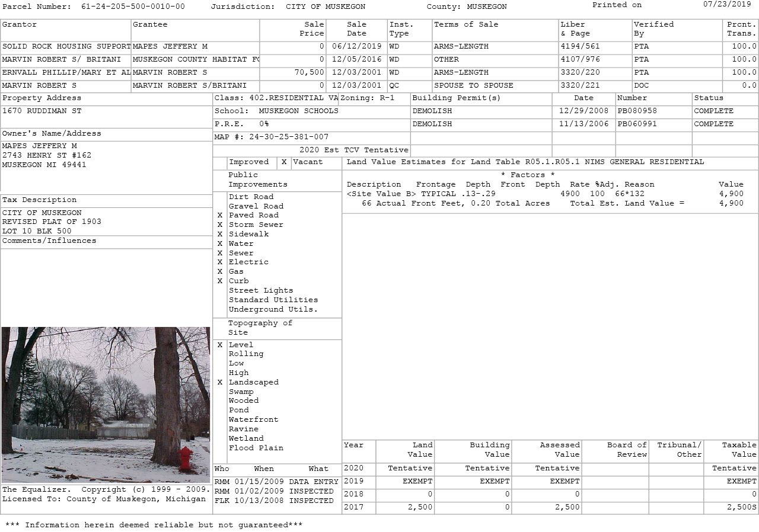Toggle the Improved checkbox

220,162
